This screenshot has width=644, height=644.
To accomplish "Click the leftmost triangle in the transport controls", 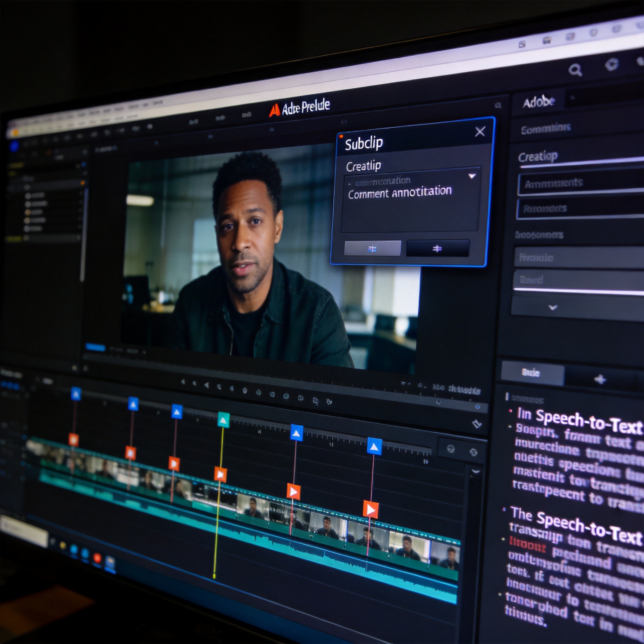I will click(183, 382).
